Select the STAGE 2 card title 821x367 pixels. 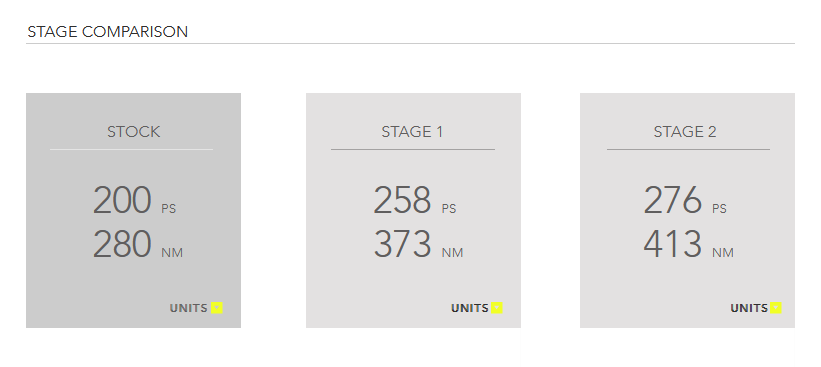pyautogui.click(x=685, y=132)
